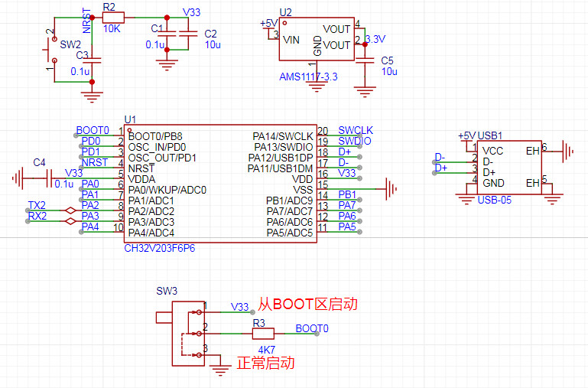Click the USB-05 connector symbol
Image resolution: width=588 pixels, height=388 pixels.
(509, 166)
